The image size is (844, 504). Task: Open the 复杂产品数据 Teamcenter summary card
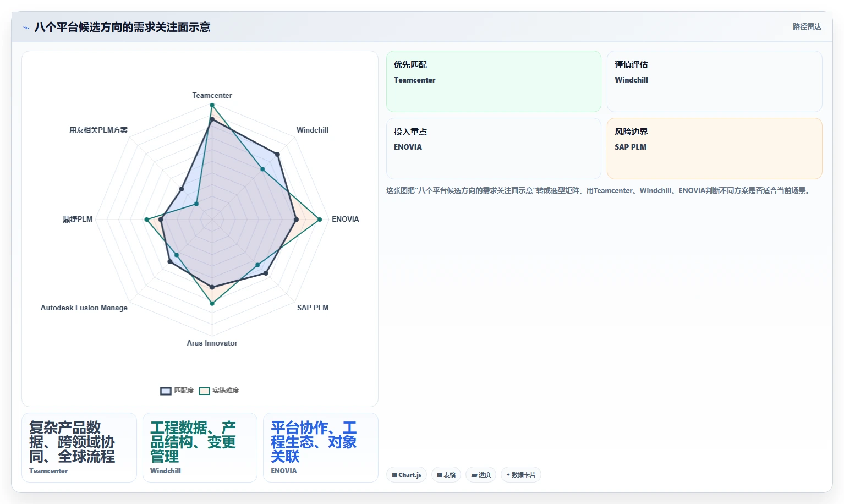(79, 447)
